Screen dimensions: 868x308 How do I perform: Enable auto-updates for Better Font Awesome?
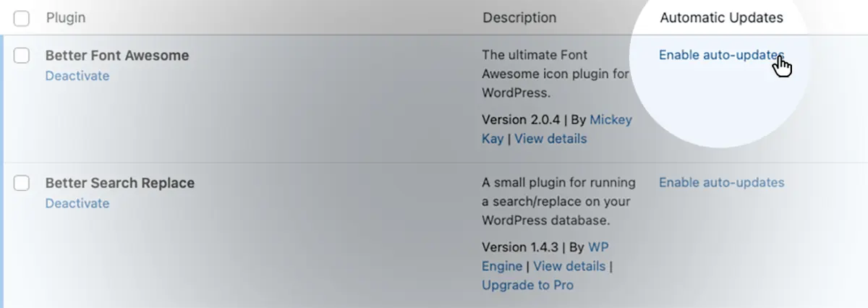point(721,56)
